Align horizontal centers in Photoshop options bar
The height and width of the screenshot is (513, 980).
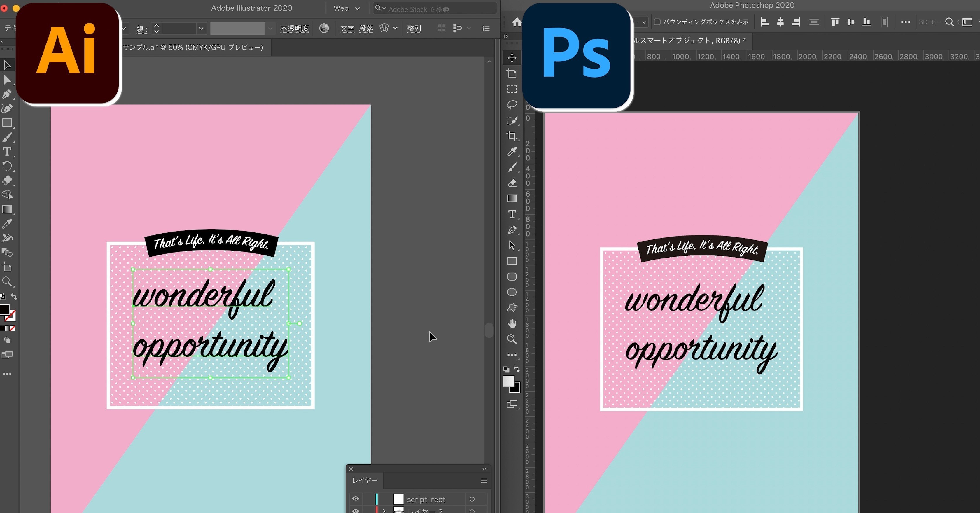click(x=780, y=22)
